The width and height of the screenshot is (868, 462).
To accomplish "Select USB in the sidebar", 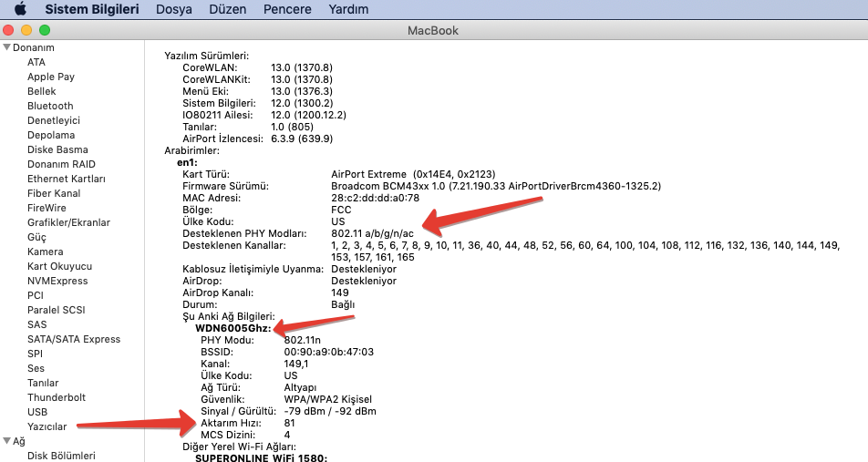I will click(x=37, y=412).
